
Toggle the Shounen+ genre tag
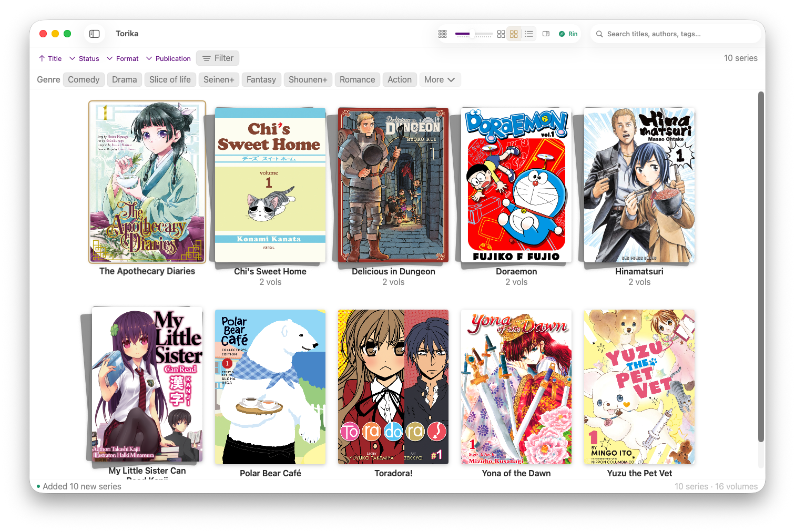coord(308,79)
